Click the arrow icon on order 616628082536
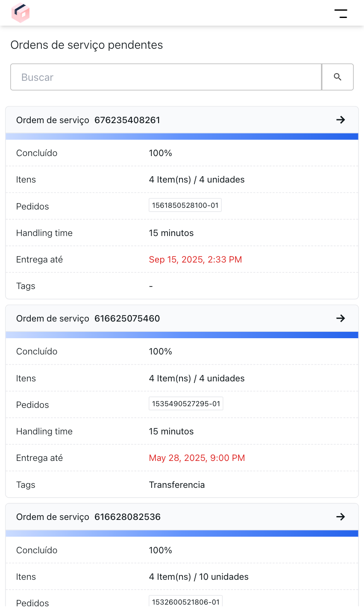The image size is (364, 608). click(x=340, y=517)
